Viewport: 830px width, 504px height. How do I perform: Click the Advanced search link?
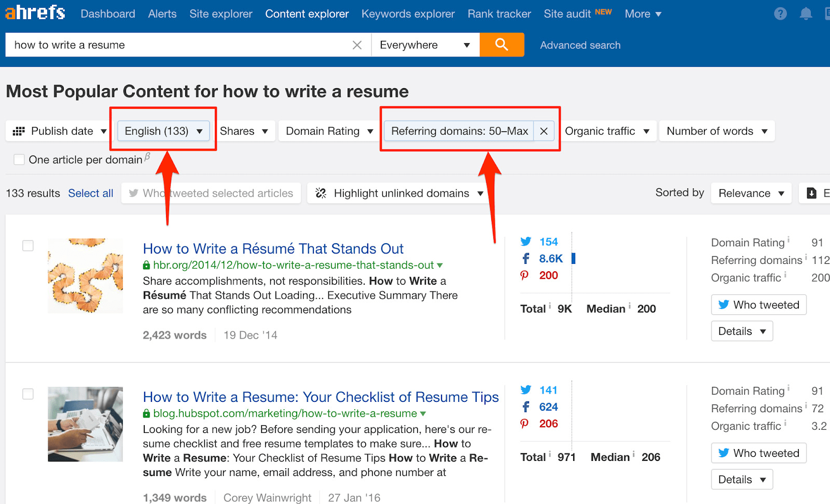580,45
